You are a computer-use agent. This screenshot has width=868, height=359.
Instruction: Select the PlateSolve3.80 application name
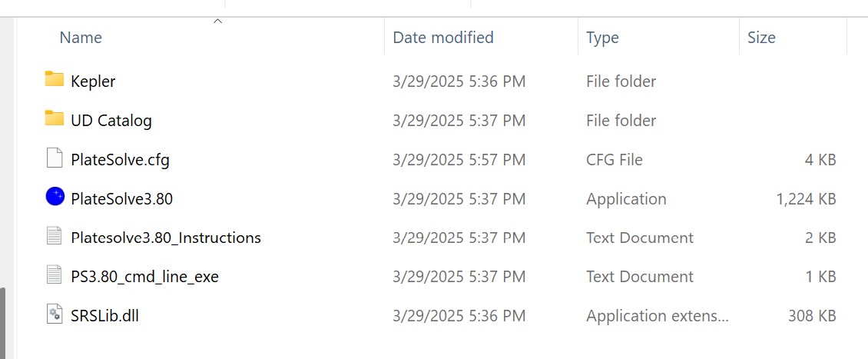click(x=122, y=198)
